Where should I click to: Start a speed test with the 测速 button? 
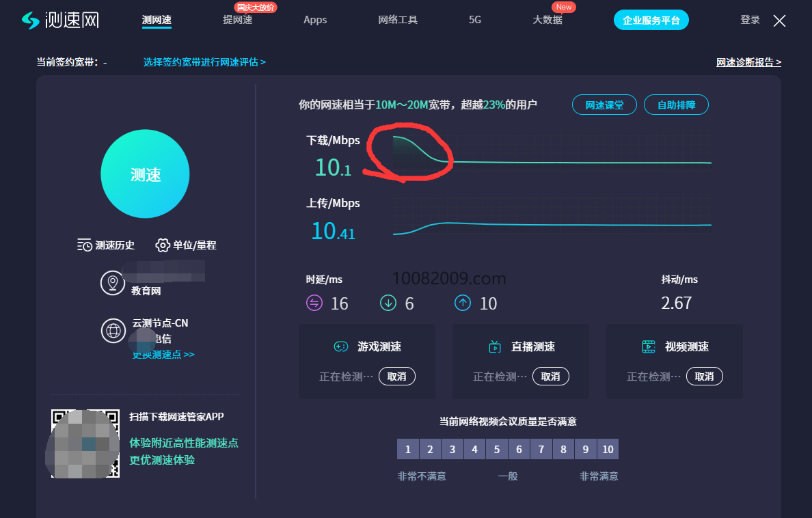[x=145, y=174]
